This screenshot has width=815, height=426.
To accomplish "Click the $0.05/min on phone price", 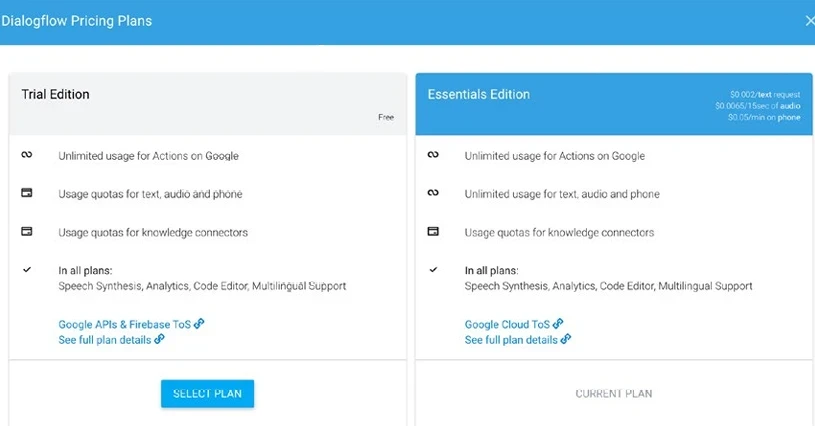I will click(x=764, y=117).
